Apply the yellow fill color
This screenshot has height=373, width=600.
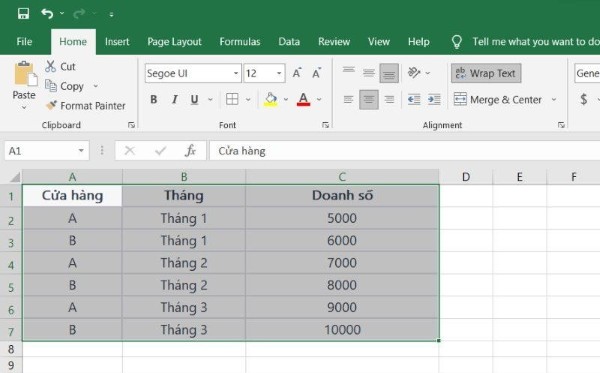271,99
